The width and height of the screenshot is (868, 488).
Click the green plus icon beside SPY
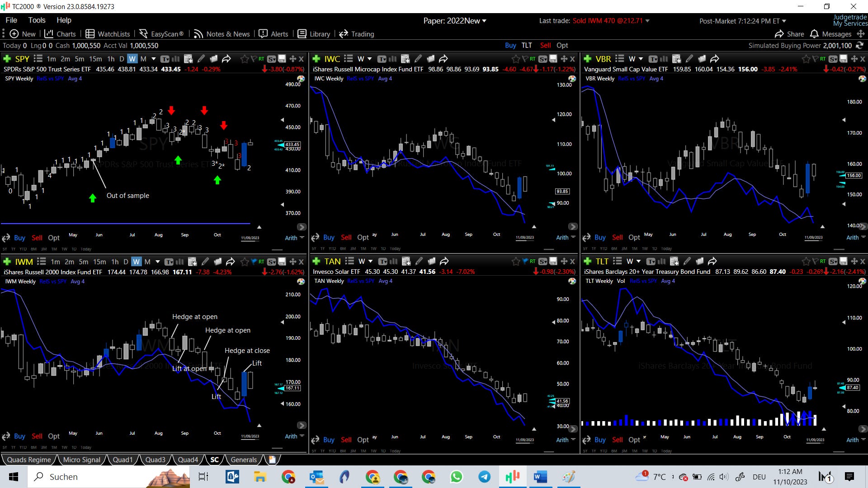(x=7, y=59)
